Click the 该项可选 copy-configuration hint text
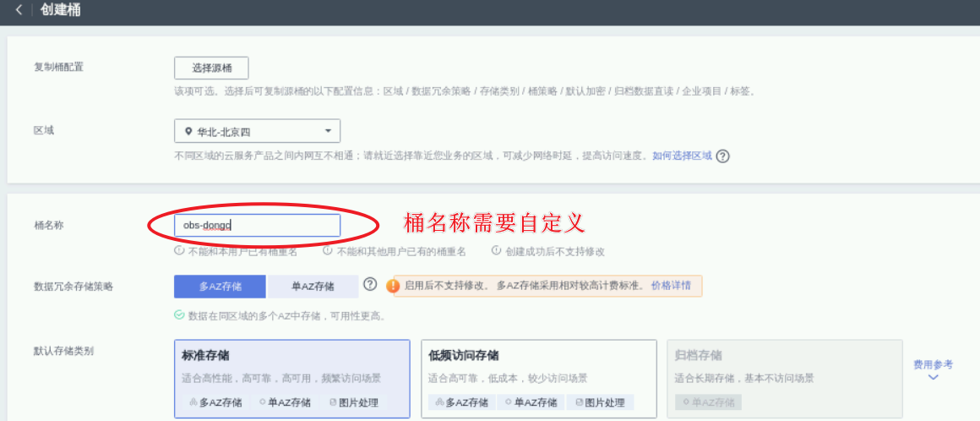 [x=466, y=91]
